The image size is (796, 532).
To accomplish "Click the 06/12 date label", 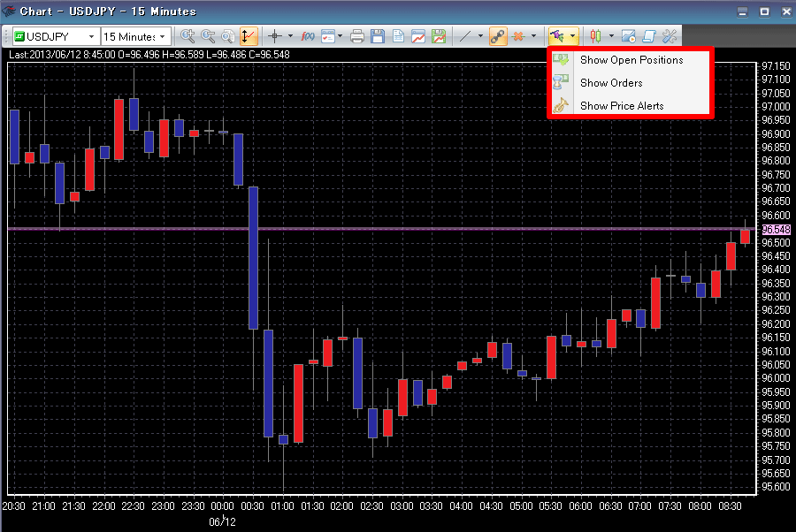I will (222, 521).
